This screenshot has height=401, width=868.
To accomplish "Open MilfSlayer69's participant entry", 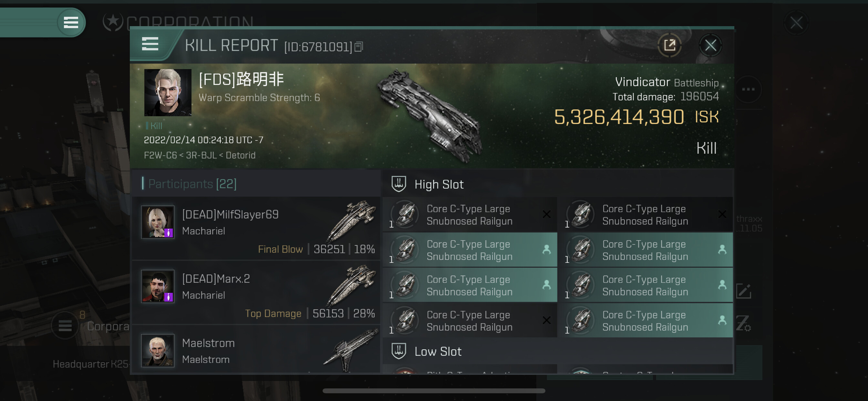I will tap(258, 228).
